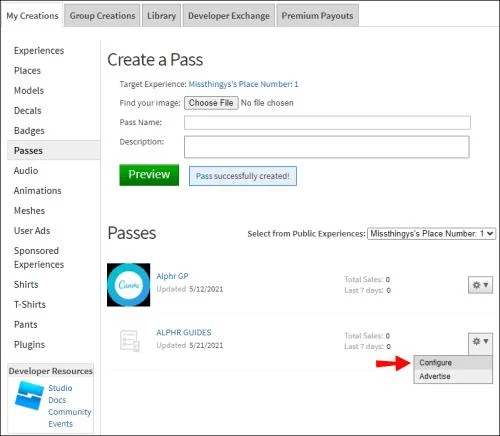Viewport: 500px width, 436px height.
Task: Open gear menu for Alphr GP pass
Action: (480, 285)
